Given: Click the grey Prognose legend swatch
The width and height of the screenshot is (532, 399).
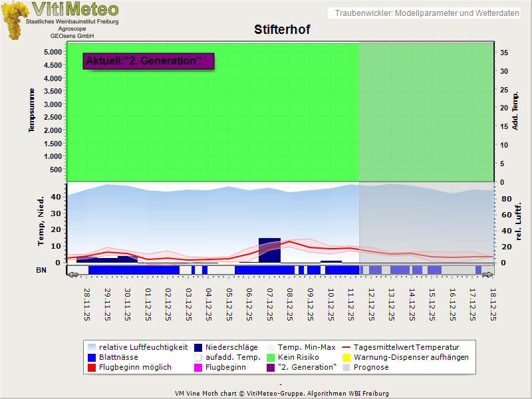Looking at the screenshot, I should click(x=346, y=367).
